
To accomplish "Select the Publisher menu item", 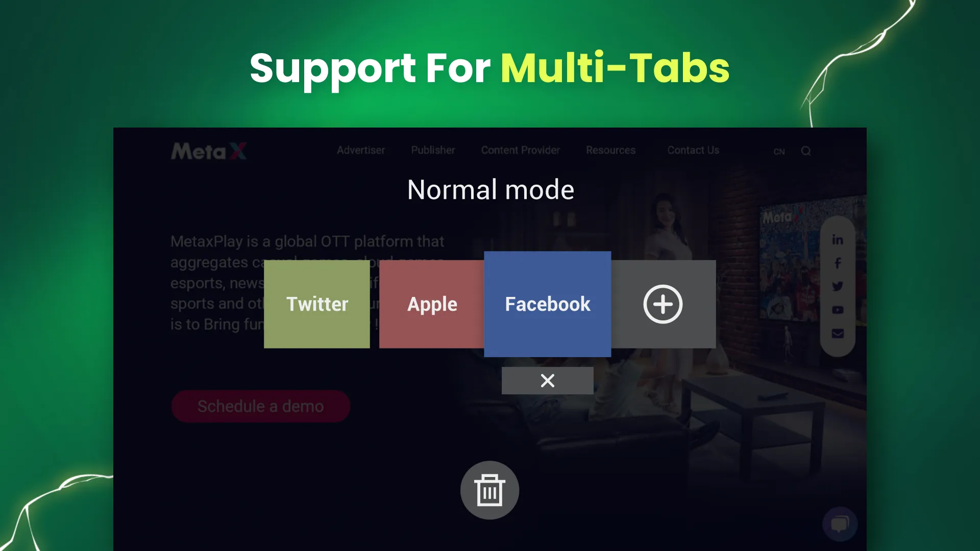I will (433, 150).
